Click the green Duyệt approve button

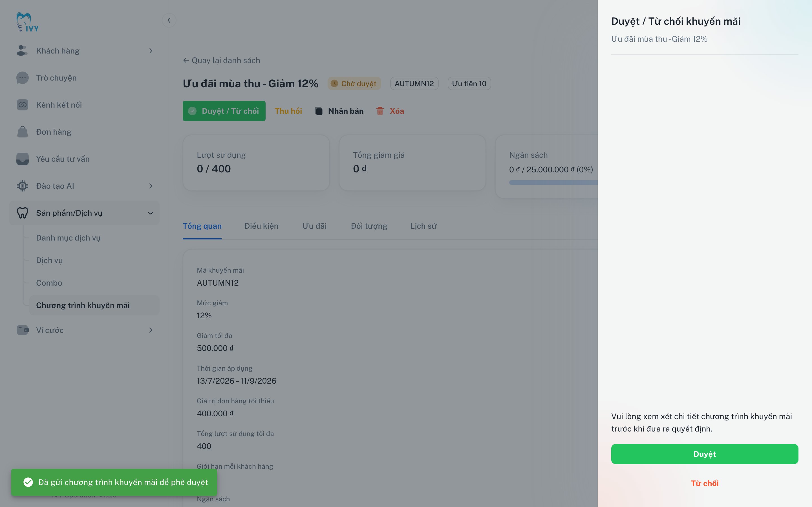[x=705, y=454]
